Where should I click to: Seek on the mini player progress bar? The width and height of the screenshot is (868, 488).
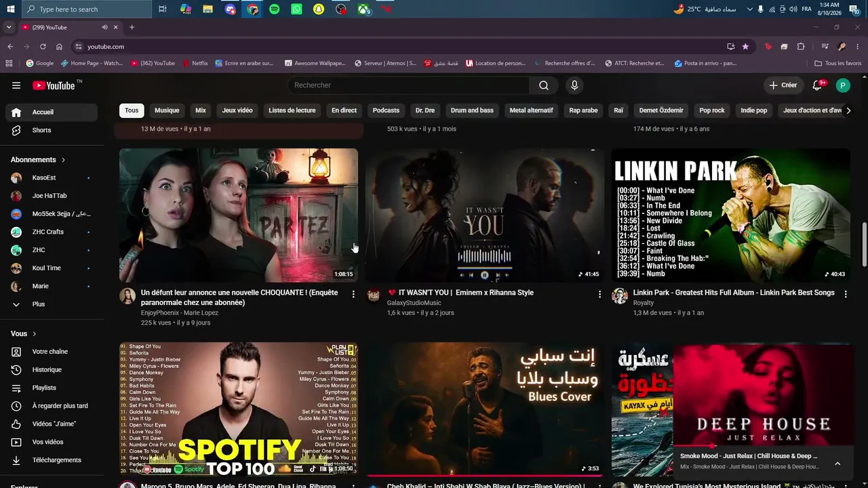point(763,445)
